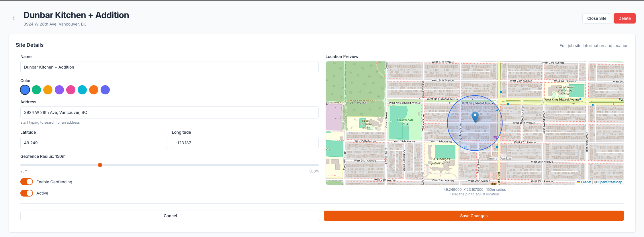Focus the Latitude input field
Screen dimensions: 644x237
[94, 143]
